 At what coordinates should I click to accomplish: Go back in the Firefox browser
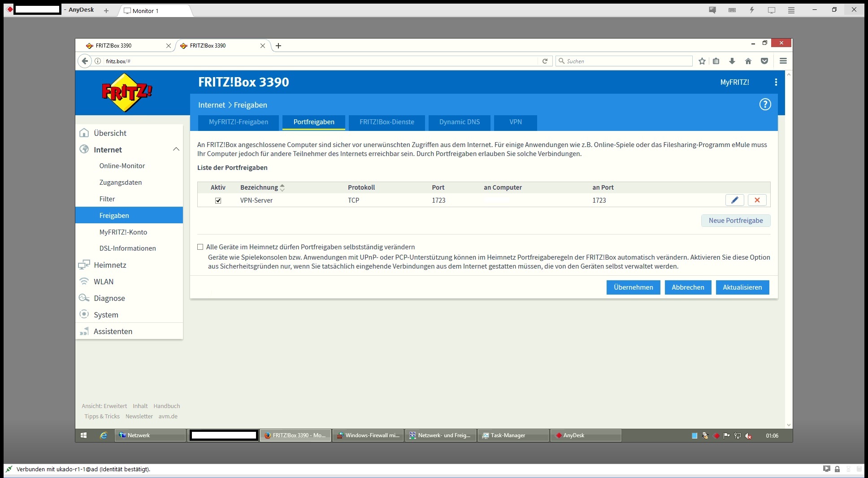click(x=85, y=61)
